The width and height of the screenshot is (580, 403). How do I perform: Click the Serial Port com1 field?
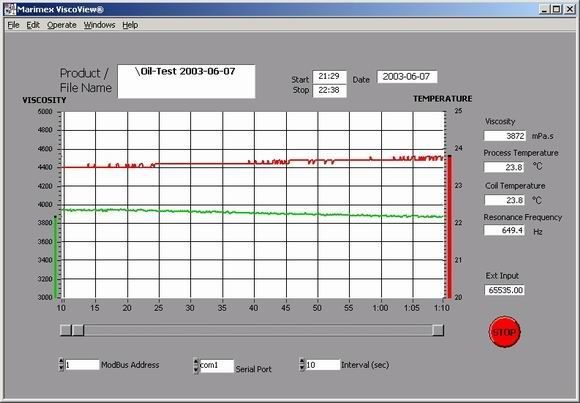(217, 366)
